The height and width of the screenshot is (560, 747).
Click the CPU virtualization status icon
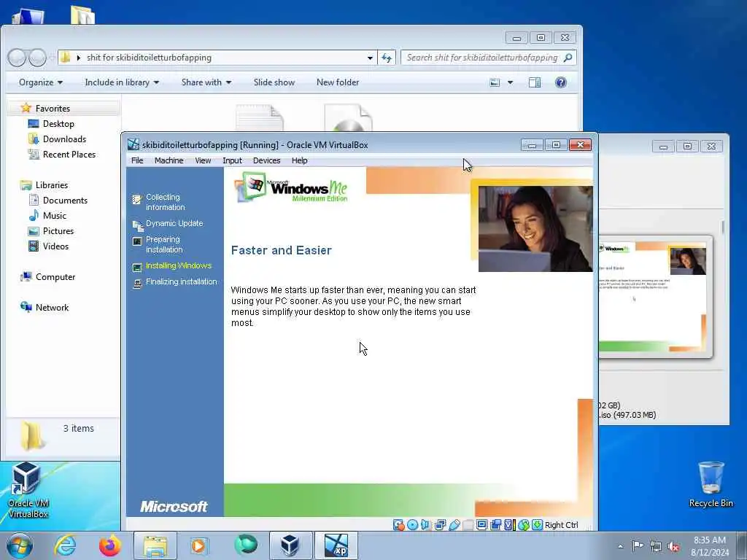[509, 525]
